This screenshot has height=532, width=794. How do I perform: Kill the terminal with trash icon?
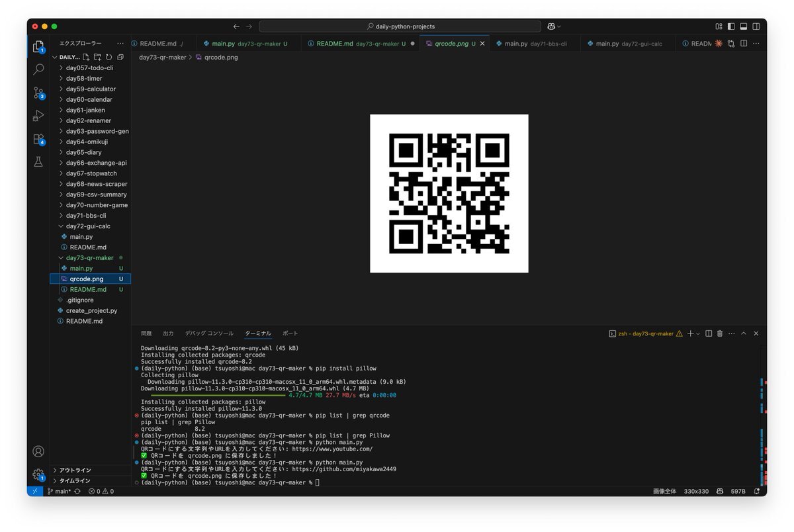click(x=720, y=333)
